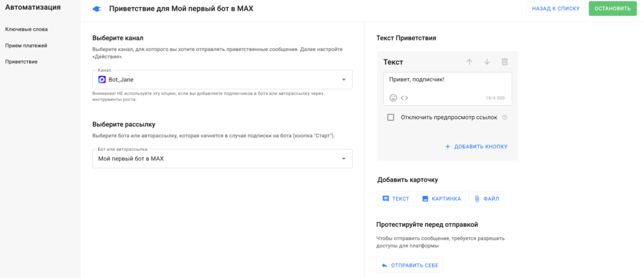The image size is (644, 278).
Task: Select the Приветствие sidebar item
Action: (x=21, y=62)
